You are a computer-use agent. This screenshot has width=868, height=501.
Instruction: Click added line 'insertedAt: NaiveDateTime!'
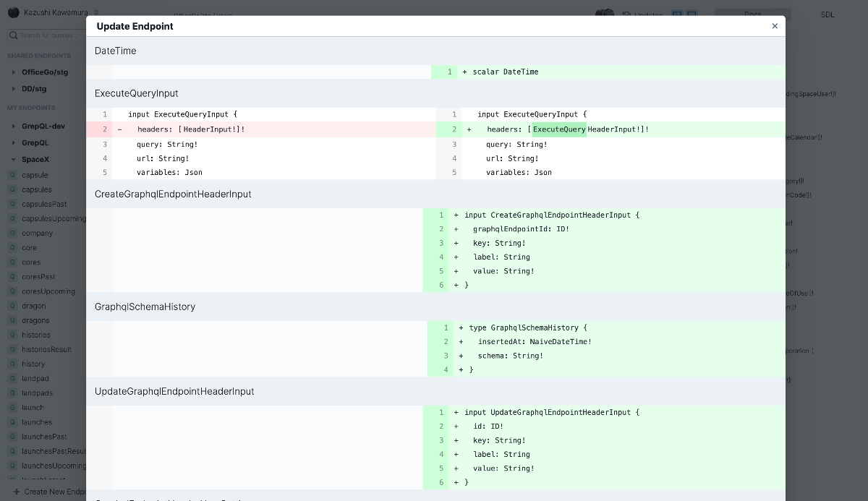click(x=535, y=342)
